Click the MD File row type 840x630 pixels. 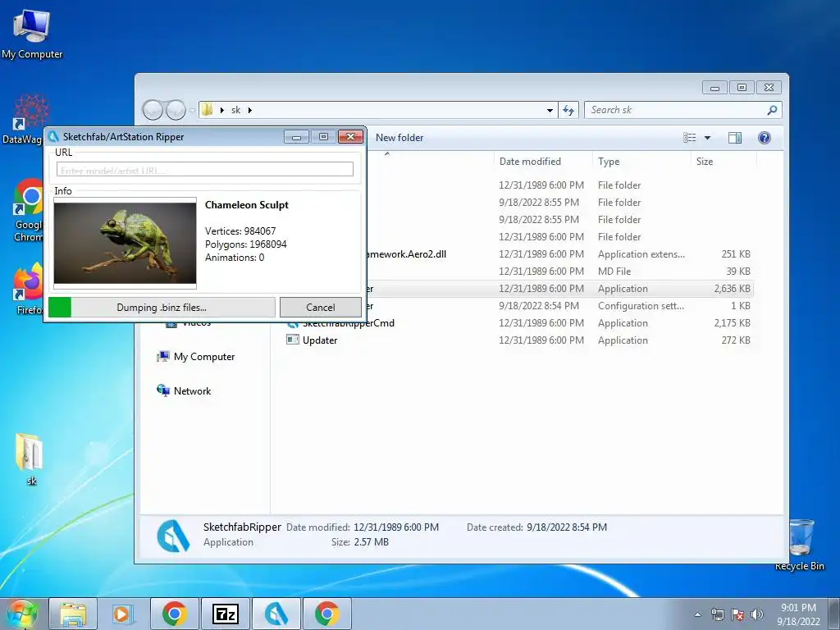(x=614, y=272)
